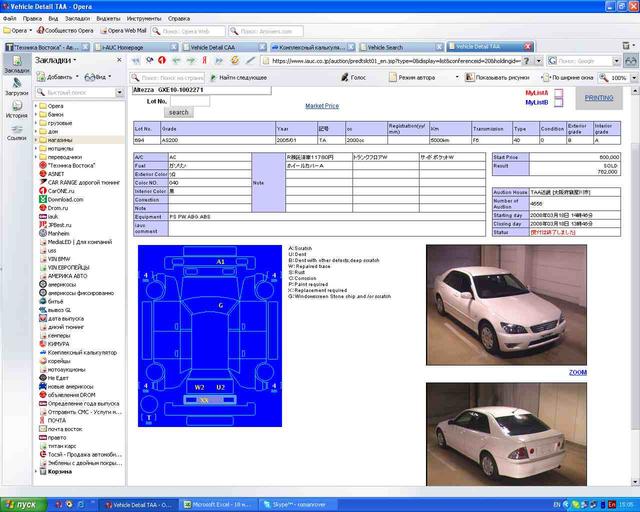This screenshot has width=640, height=512.
Task: Open the Закладки menu in menu bar
Action: (x=78, y=18)
